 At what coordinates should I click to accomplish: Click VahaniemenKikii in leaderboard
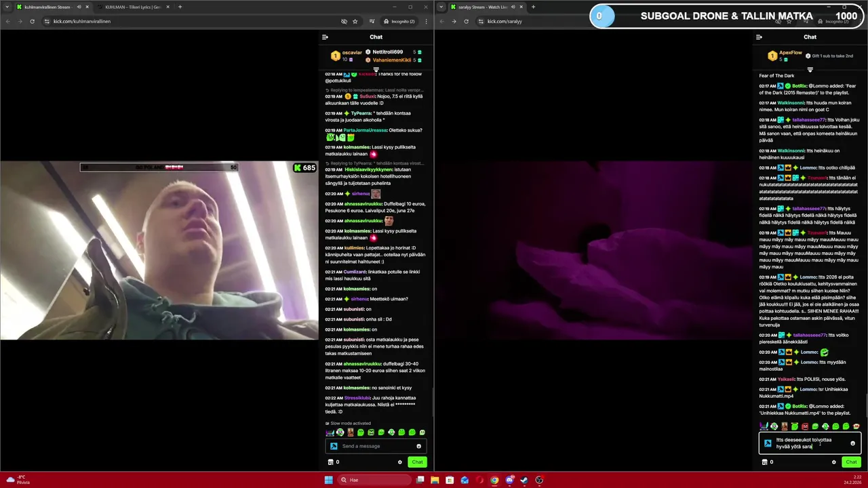(x=392, y=60)
